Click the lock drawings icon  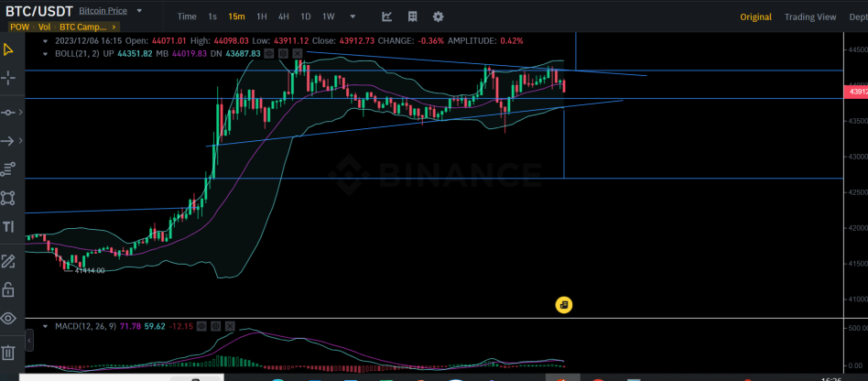click(8, 289)
